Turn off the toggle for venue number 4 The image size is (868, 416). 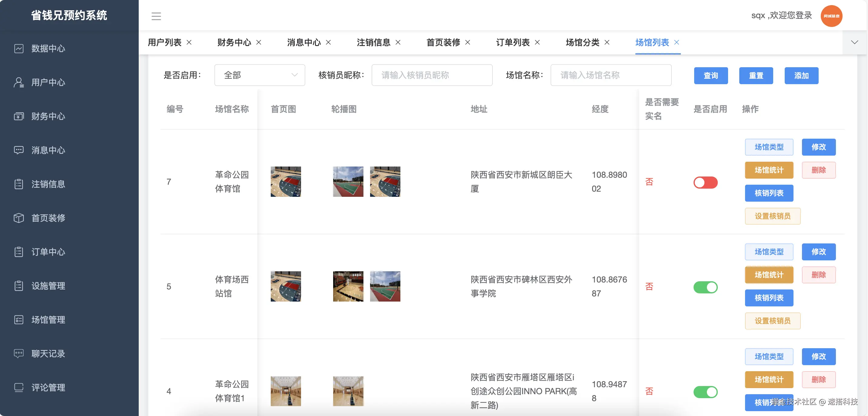click(x=706, y=392)
